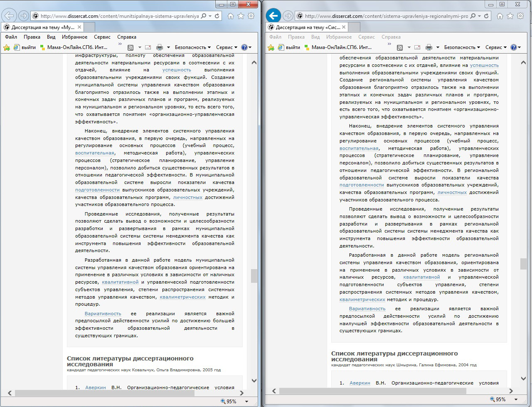Add to favorites bar in left window

7,47
